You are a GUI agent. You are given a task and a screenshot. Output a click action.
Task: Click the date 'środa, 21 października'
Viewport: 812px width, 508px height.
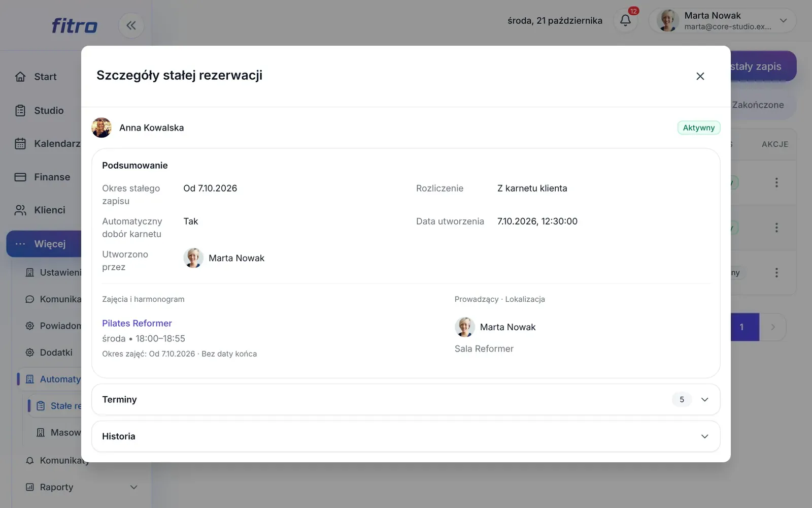555,21
